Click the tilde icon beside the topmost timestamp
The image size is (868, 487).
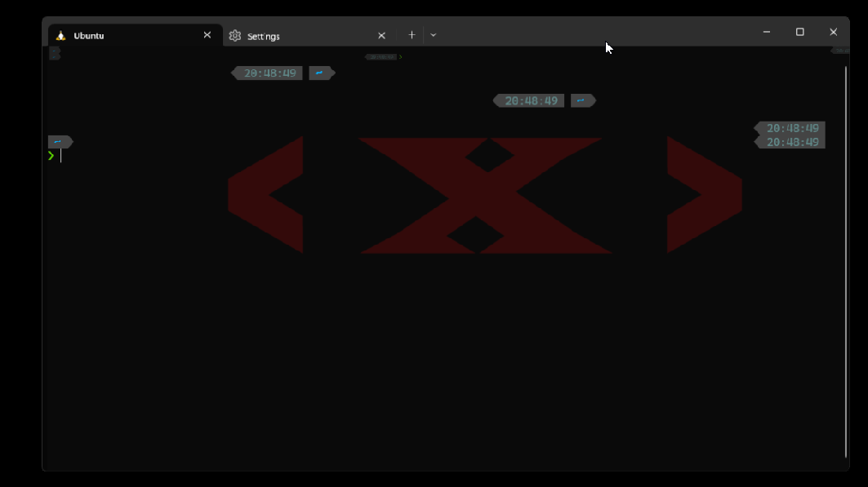coord(321,73)
